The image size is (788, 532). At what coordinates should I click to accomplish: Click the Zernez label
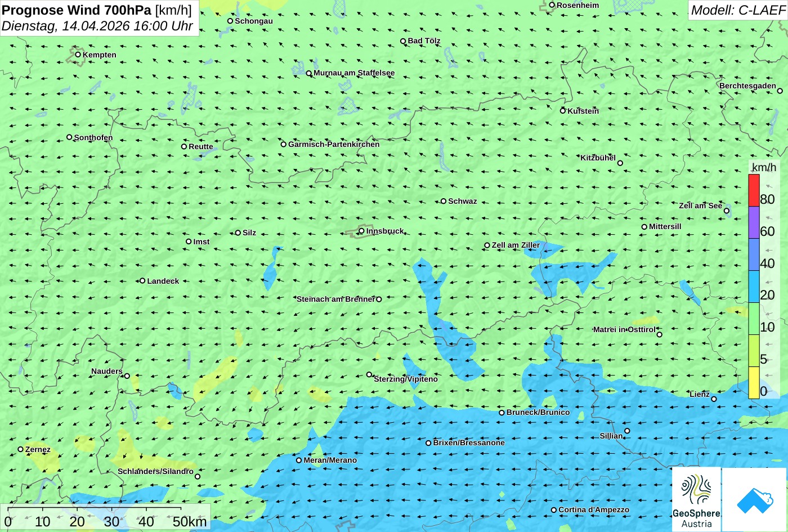coord(38,449)
